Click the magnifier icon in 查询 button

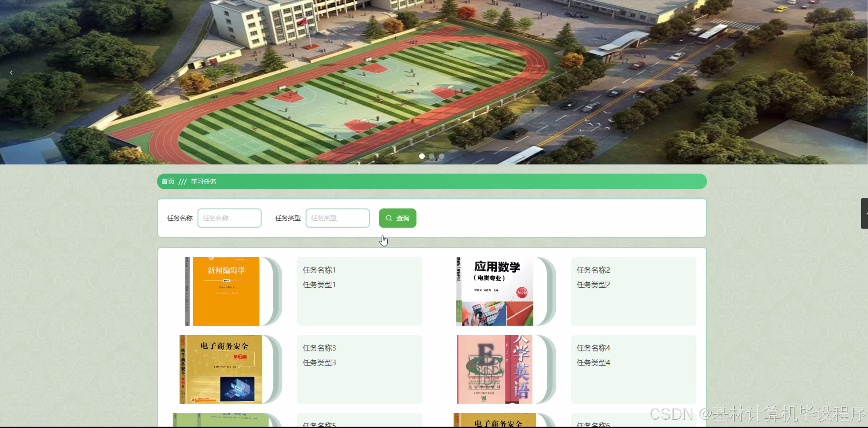pyautogui.click(x=389, y=218)
